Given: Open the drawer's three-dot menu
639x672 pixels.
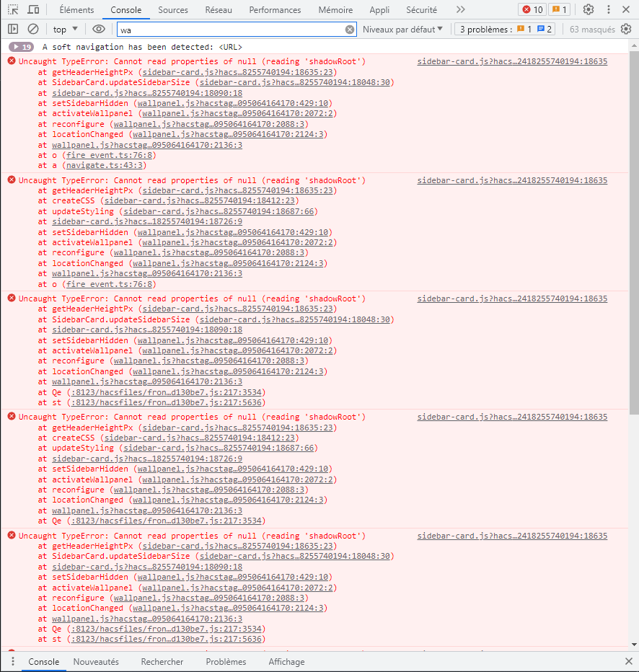Looking at the screenshot, I should (x=12, y=661).
